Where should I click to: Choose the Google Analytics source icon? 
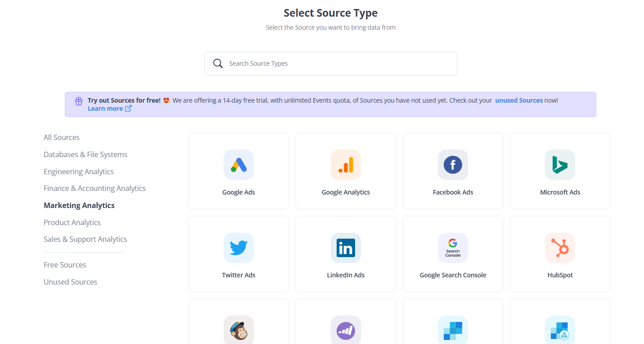[346, 165]
